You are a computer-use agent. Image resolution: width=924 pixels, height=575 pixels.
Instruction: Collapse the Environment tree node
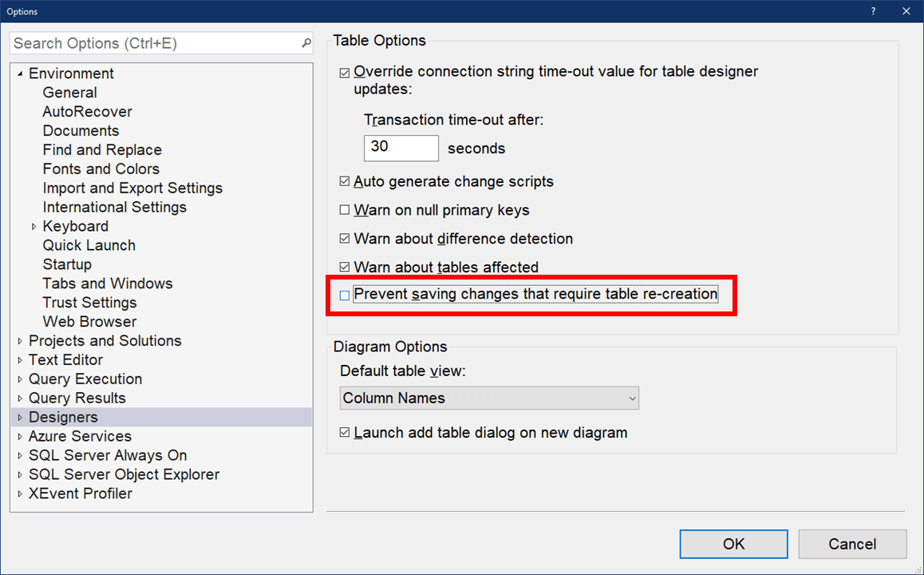(x=20, y=74)
